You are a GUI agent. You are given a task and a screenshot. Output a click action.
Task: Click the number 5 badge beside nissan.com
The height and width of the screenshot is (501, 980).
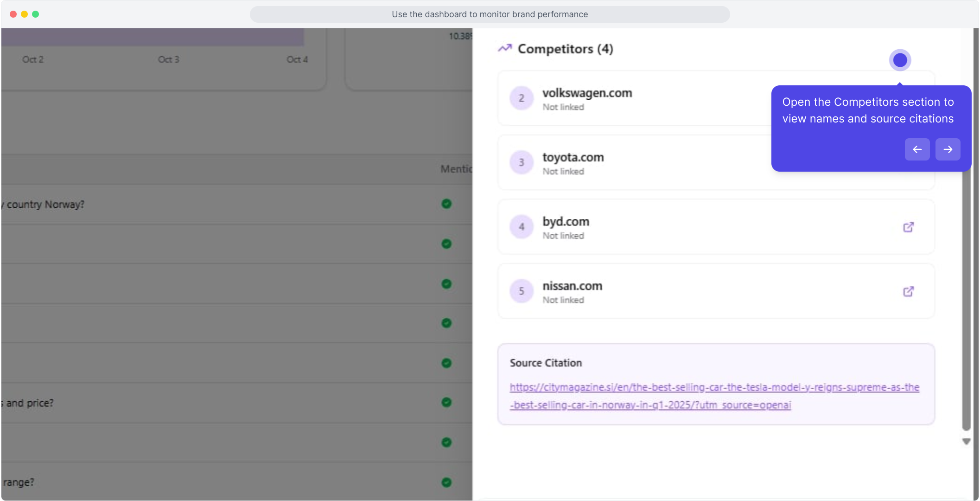522,291
